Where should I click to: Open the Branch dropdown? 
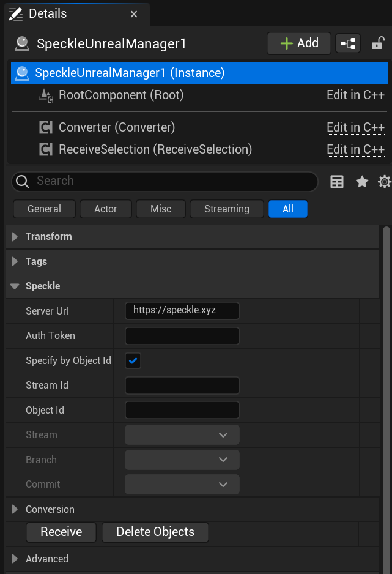click(x=182, y=460)
